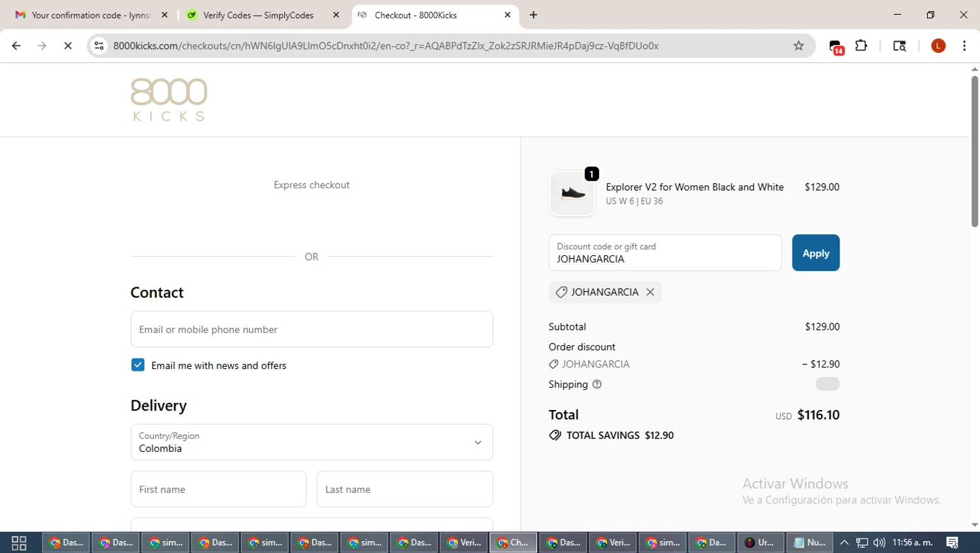
Task: Close the Gmail confirmation code tab
Action: (x=165, y=15)
